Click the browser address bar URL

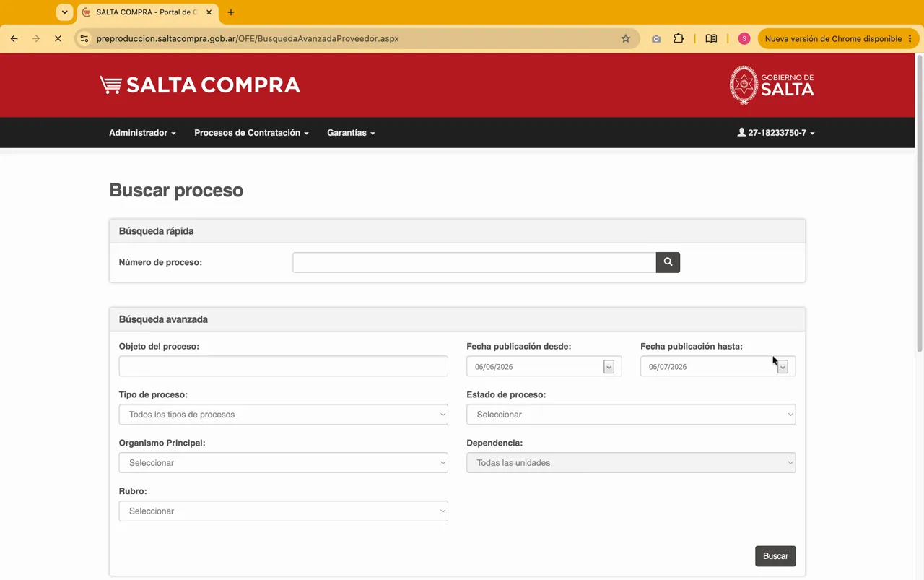[x=248, y=38]
